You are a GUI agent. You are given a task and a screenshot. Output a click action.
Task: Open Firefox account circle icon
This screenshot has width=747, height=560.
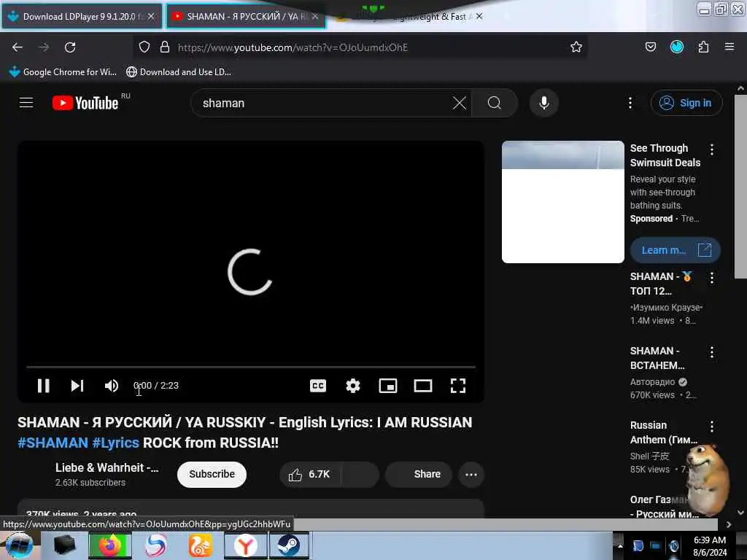pos(677,47)
